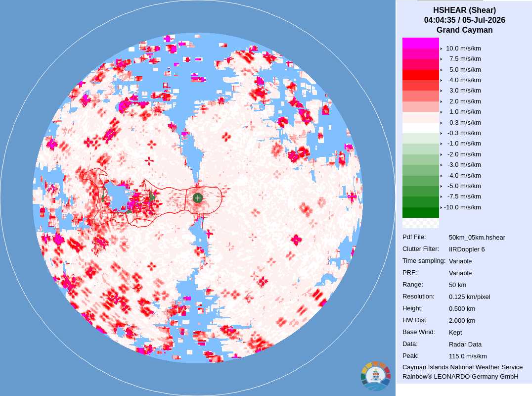Click the Range 50 km value
The image size is (532, 396).
pyautogui.click(x=457, y=285)
